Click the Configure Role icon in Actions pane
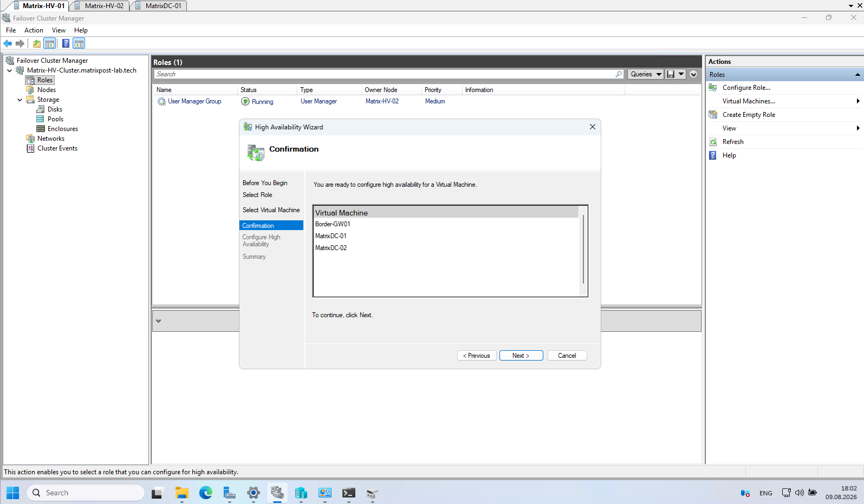Image resolution: width=864 pixels, height=504 pixels. (x=713, y=88)
